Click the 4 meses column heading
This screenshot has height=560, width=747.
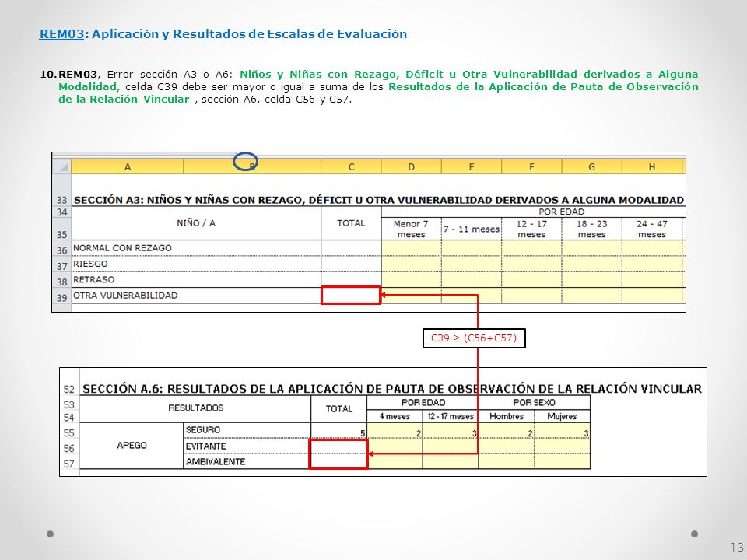(395, 416)
